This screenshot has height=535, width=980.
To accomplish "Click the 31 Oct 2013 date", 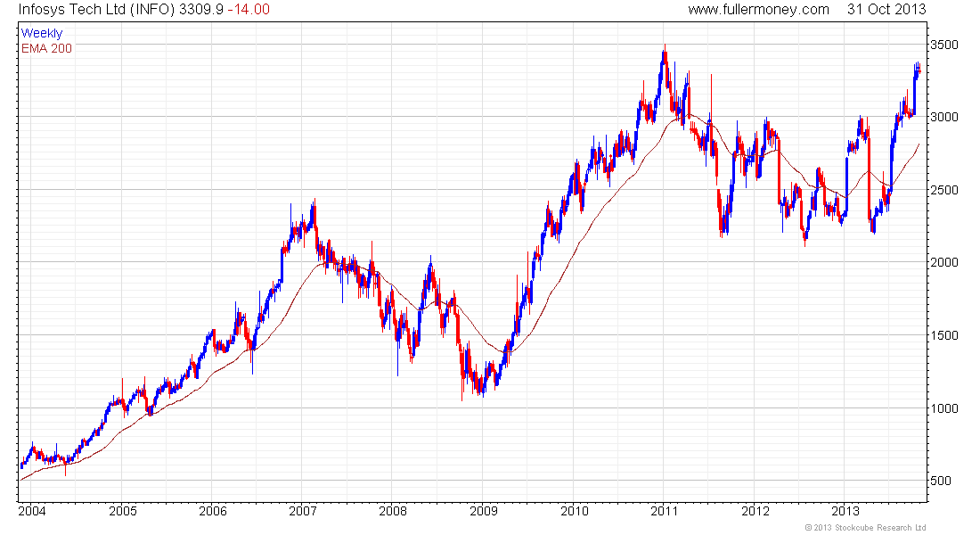I will coord(886,10).
